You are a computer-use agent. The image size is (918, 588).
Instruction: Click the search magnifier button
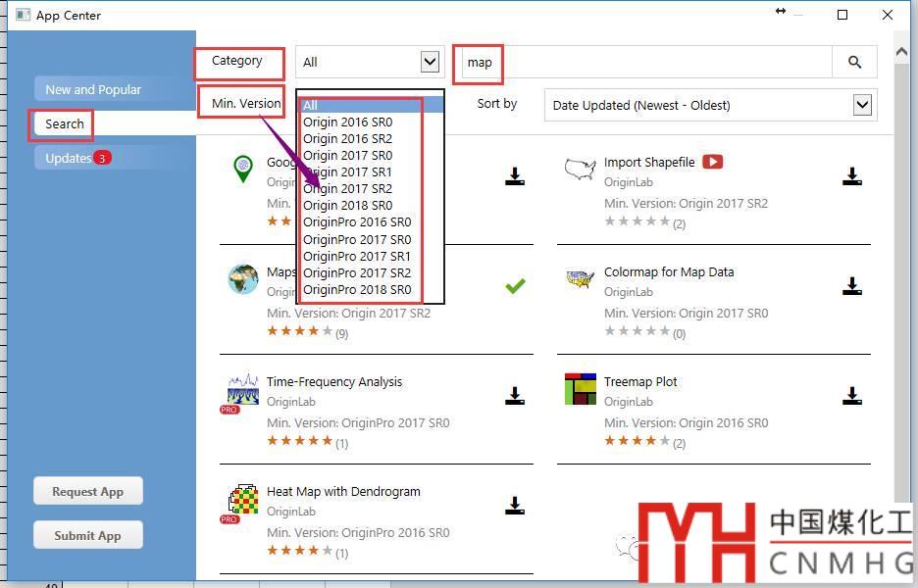click(x=854, y=62)
